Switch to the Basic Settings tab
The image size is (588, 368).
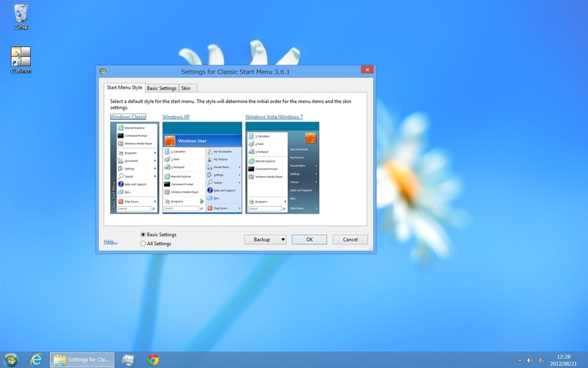(x=162, y=88)
